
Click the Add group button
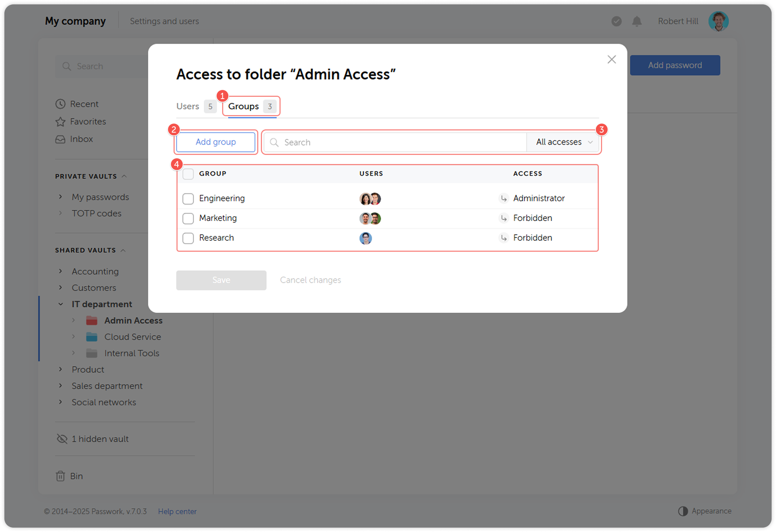[x=216, y=142]
